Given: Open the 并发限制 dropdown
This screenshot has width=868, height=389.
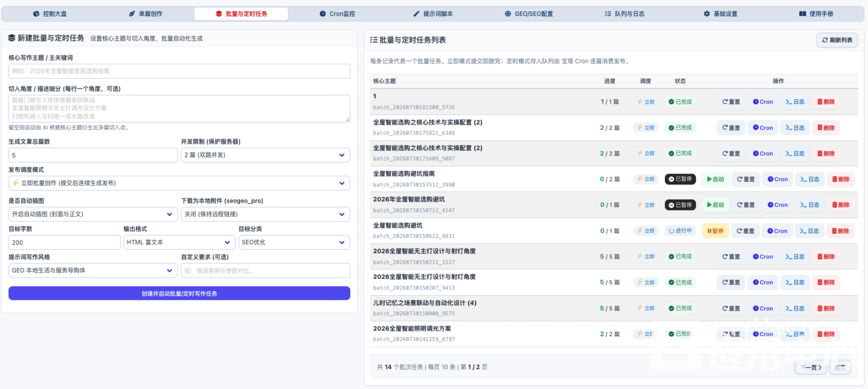Looking at the screenshot, I should coord(265,155).
